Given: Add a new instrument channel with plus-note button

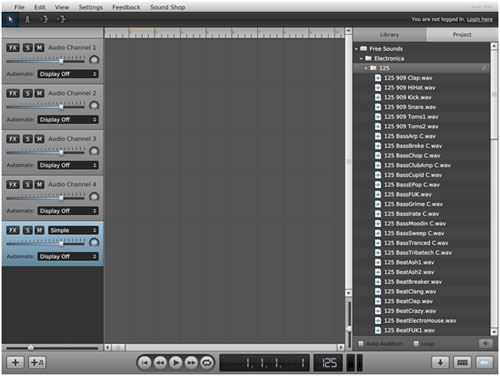Looking at the screenshot, I should click(37, 362).
